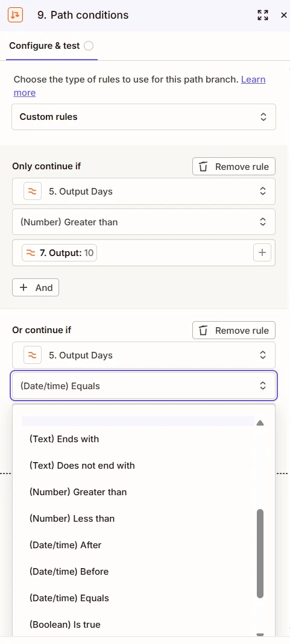The height and width of the screenshot is (644, 290).
Task: Click the trash icon in the 'Or continue if' Remove rule
Action: (203, 331)
